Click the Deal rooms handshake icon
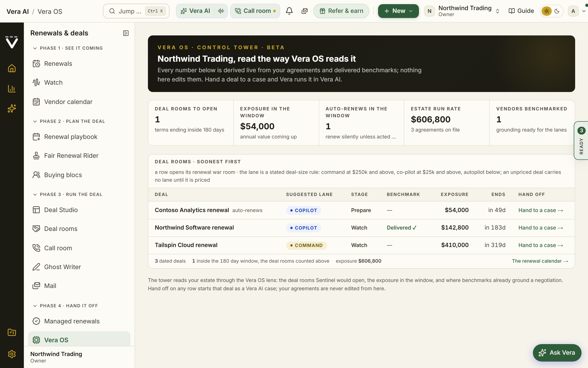This screenshot has height=368, width=588. (36, 229)
